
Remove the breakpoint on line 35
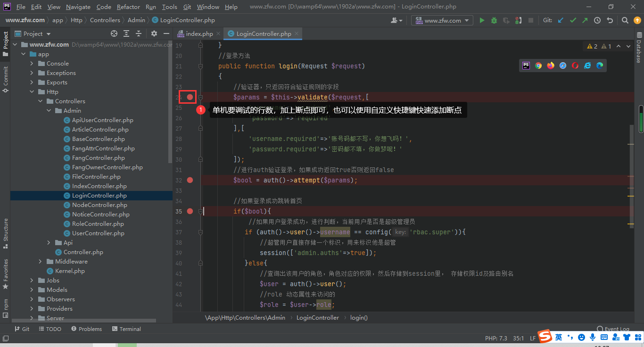point(190,211)
